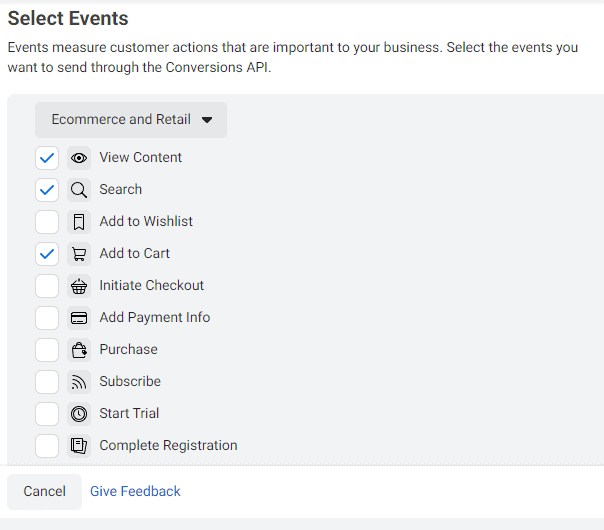This screenshot has height=530, width=604.
Task: Uncheck the Add to Cart checkbox
Action: (47, 254)
